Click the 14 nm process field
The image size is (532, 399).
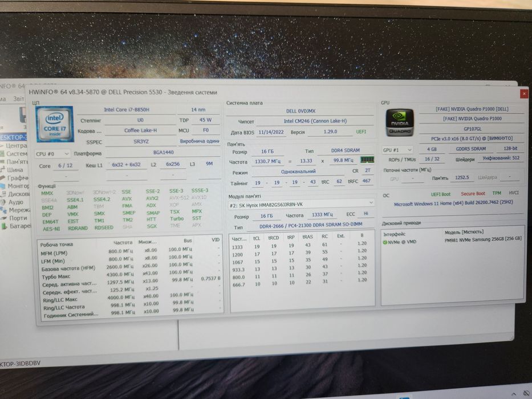[x=198, y=109]
